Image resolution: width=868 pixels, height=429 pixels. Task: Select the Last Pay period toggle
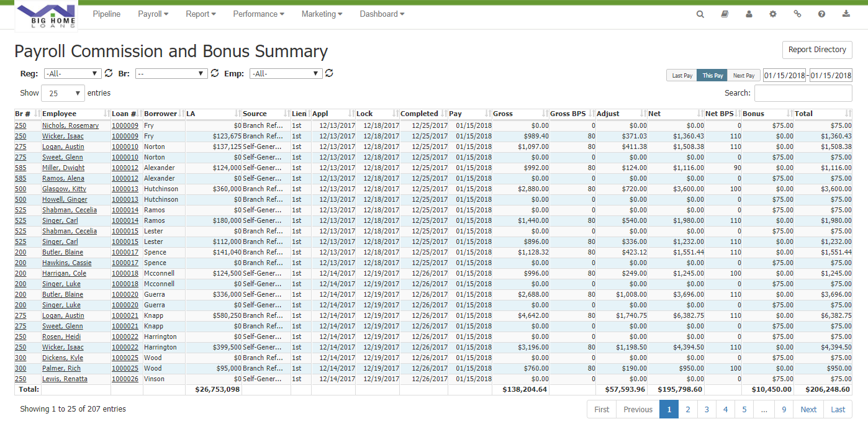[682, 75]
